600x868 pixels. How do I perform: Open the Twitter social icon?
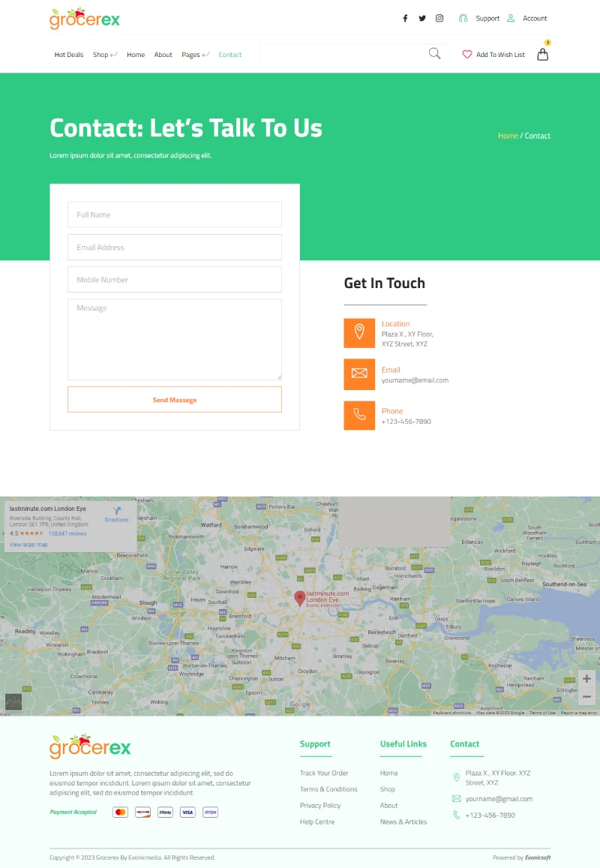422,18
